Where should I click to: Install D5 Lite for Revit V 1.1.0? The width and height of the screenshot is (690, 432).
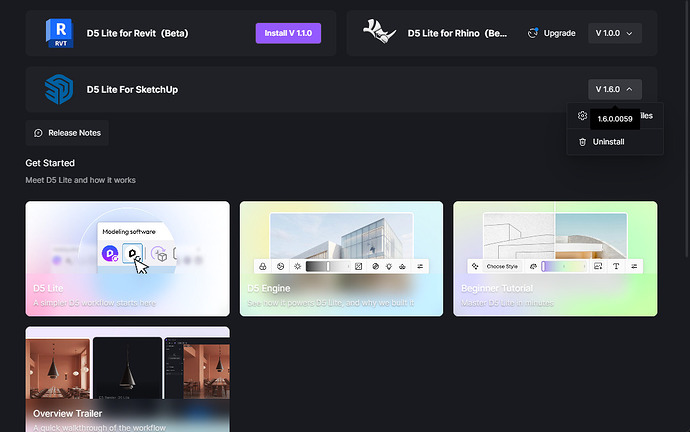point(288,33)
